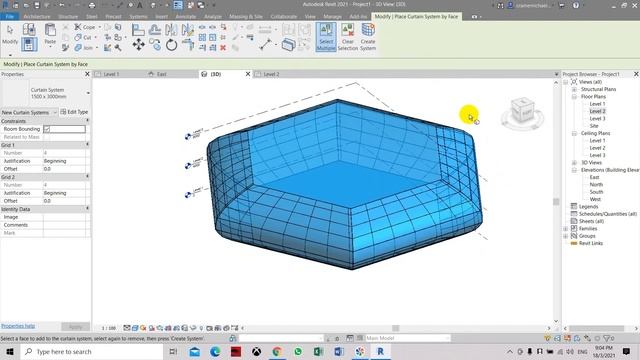This screenshot has height=360, width=640.
Task: Collapse the Identity Data property group
Action: (87, 209)
